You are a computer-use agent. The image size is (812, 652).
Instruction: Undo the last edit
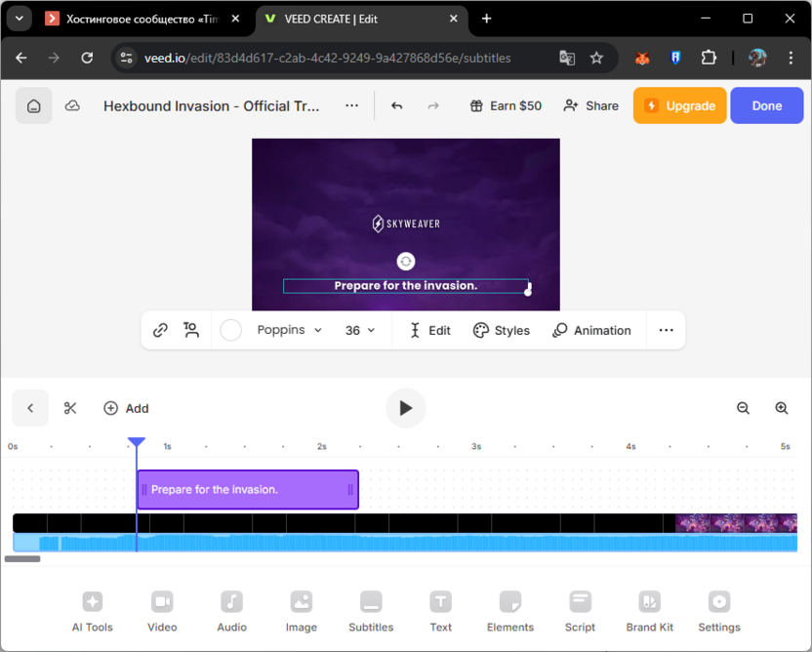397,105
